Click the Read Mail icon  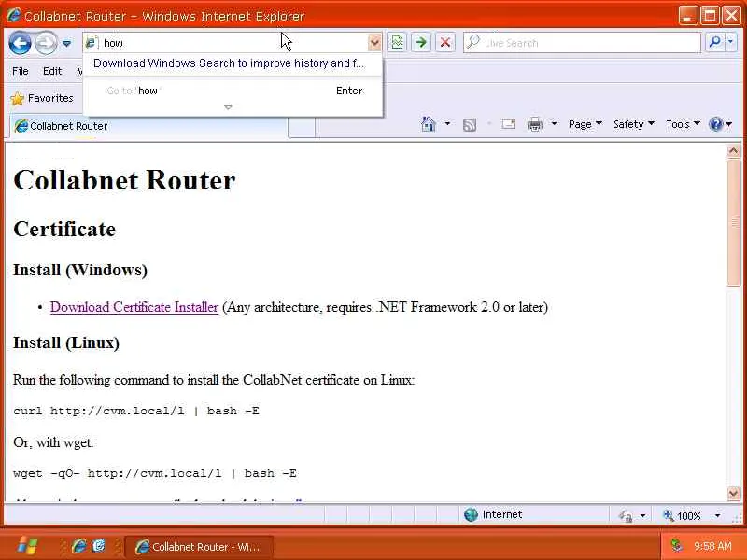(x=508, y=124)
